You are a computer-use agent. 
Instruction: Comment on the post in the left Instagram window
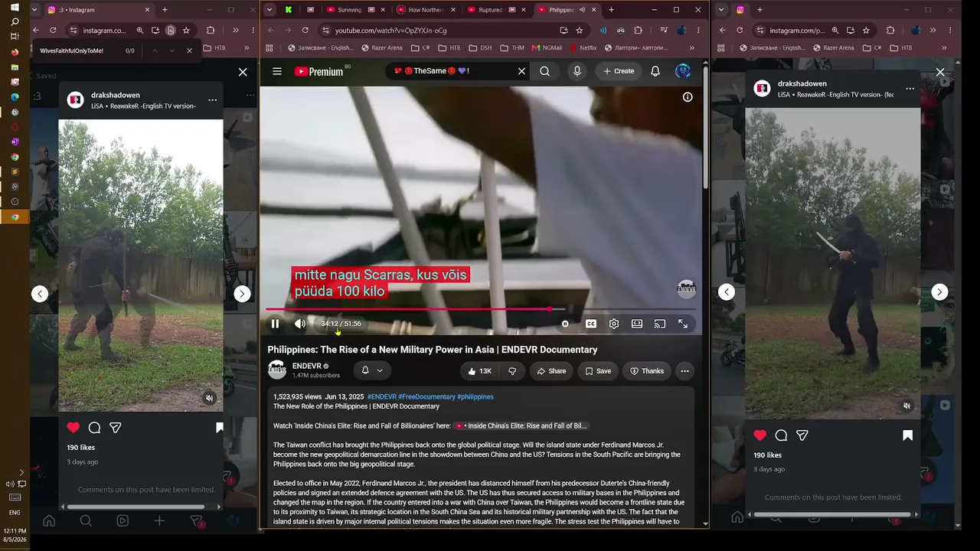pos(94,428)
